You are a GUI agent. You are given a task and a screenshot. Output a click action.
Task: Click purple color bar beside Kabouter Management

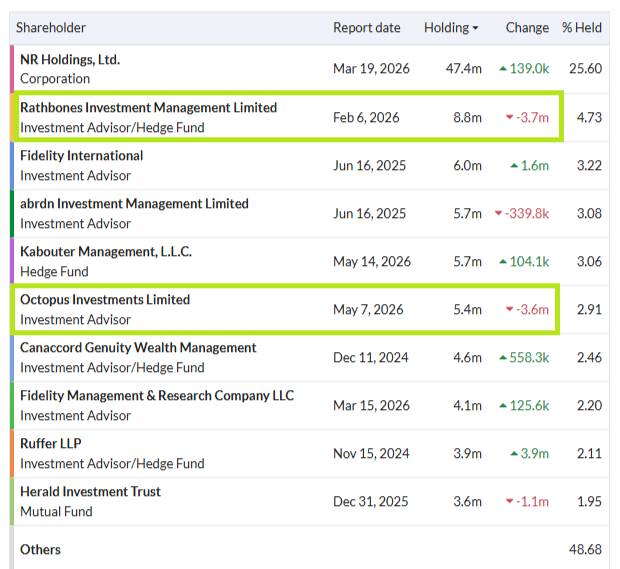pyautogui.click(x=12, y=261)
